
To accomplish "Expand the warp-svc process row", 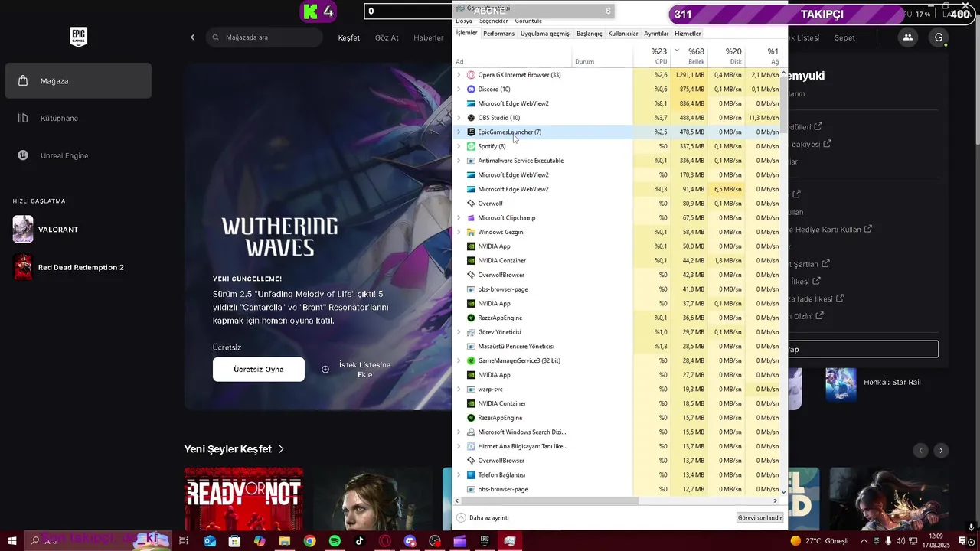I will coord(459,390).
